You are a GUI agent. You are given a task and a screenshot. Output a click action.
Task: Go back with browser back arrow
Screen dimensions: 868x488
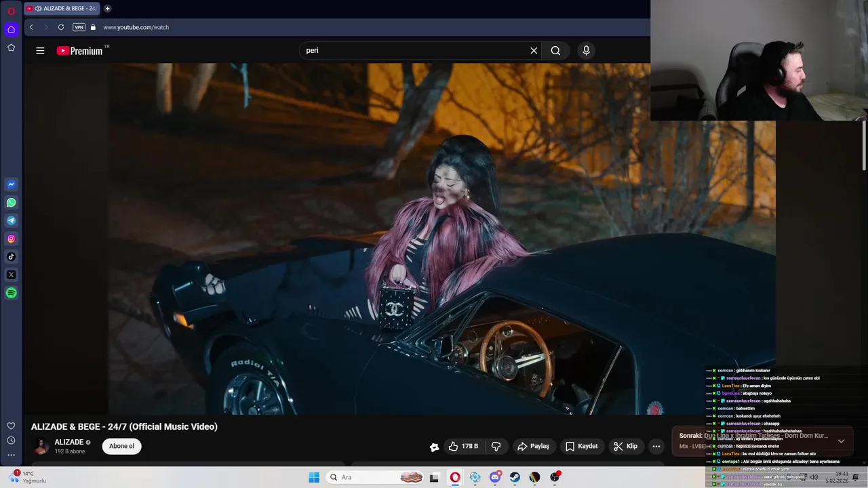pos(31,27)
